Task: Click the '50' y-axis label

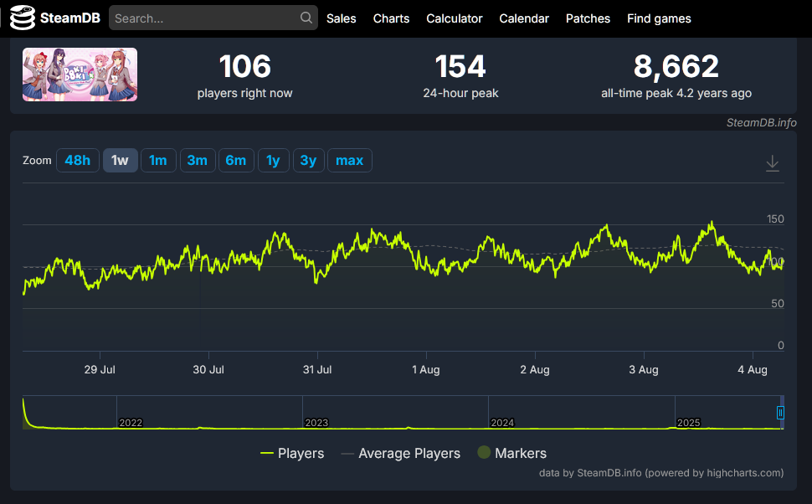Action: pos(778,304)
